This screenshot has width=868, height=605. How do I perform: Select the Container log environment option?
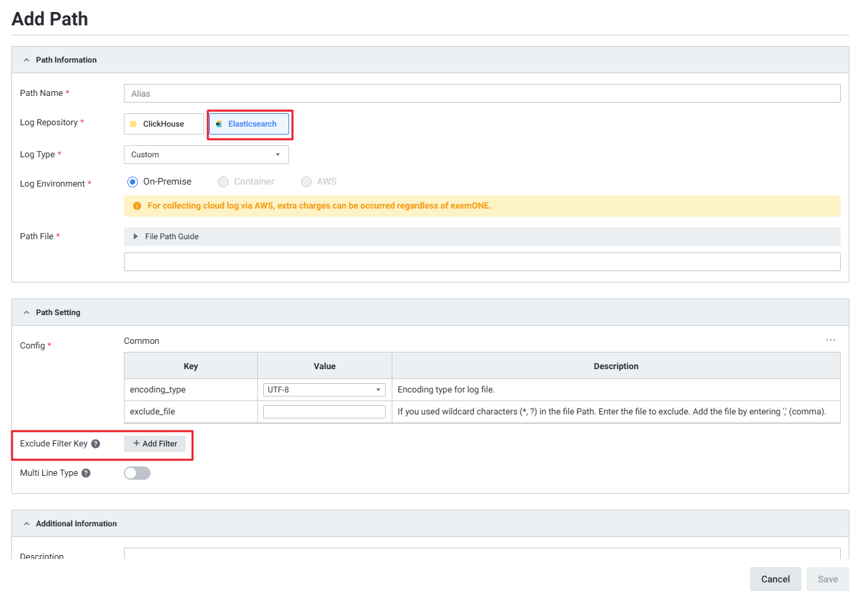pos(223,182)
